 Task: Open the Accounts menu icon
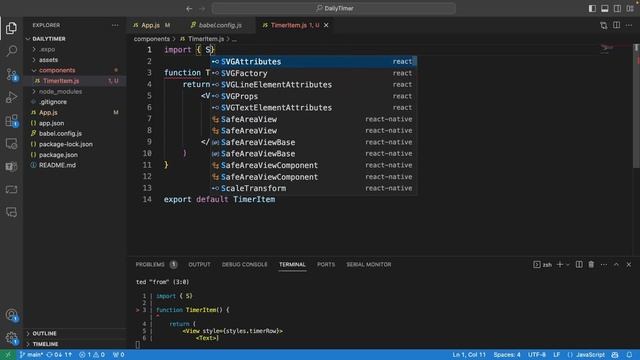11,315
